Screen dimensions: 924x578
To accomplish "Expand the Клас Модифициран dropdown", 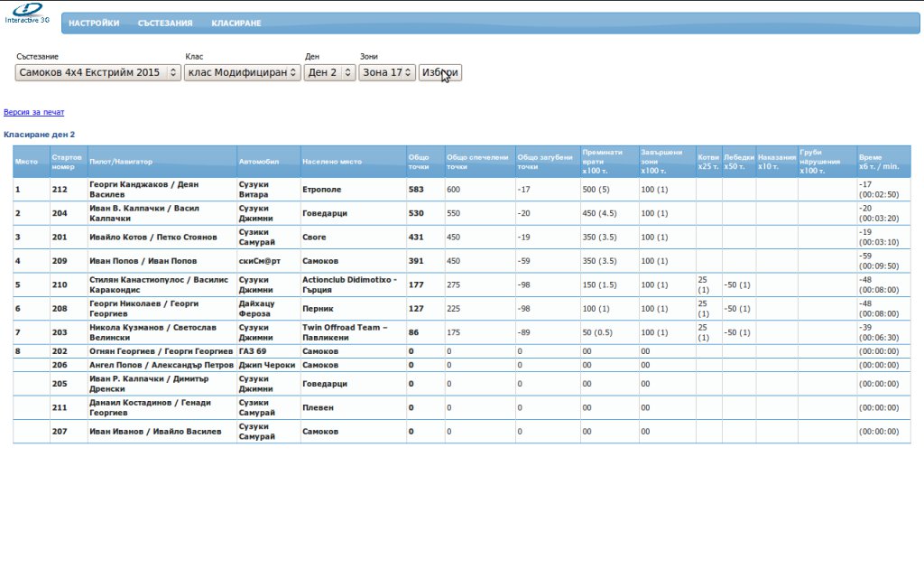I will 243,72.
